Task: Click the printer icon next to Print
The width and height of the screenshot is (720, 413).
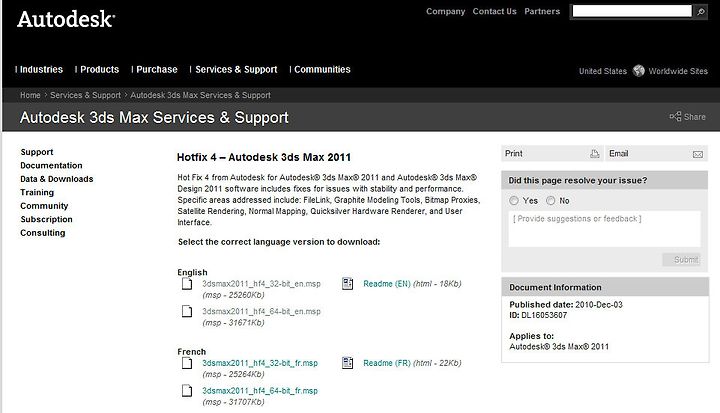Action: coord(595,154)
